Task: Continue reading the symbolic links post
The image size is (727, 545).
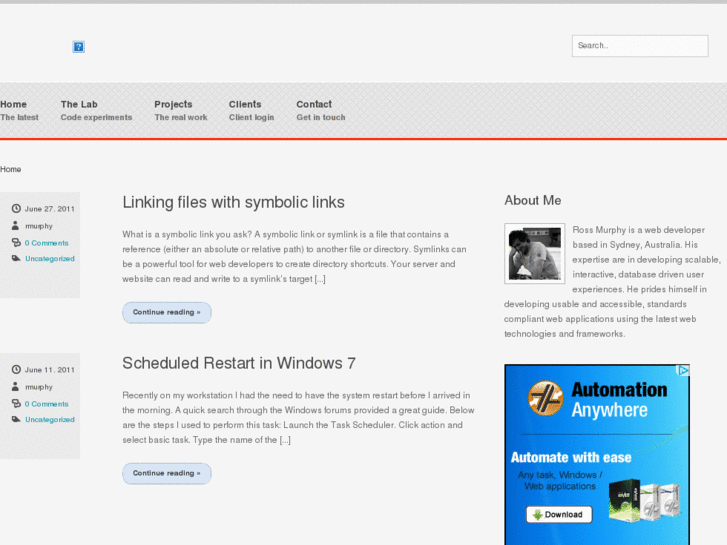Action: [166, 312]
